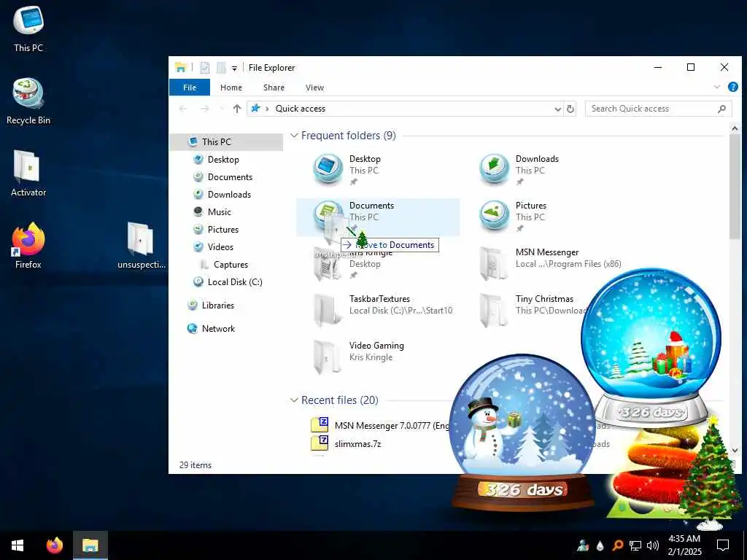
Task: Switch to the Home ribbon tab
Action: [x=231, y=87]
